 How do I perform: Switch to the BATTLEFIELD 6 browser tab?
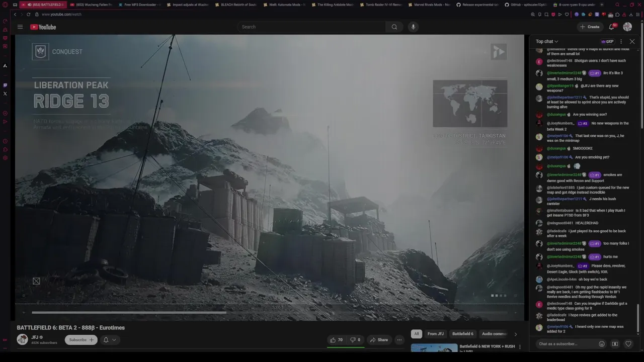[43, 5]
